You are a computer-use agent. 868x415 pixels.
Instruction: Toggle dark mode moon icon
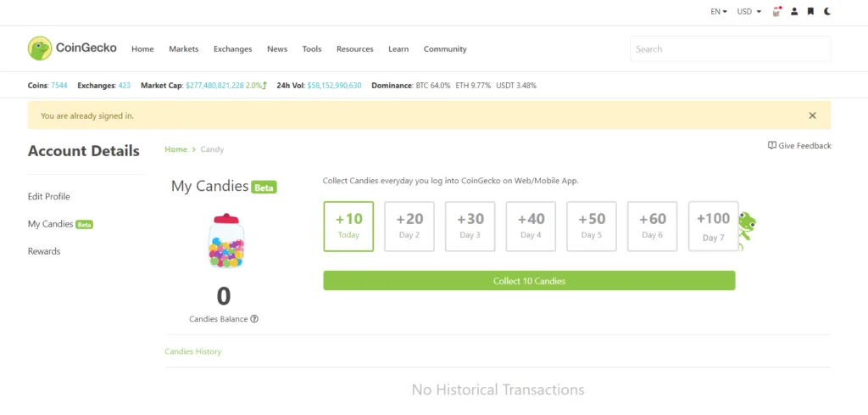(827, 11)
